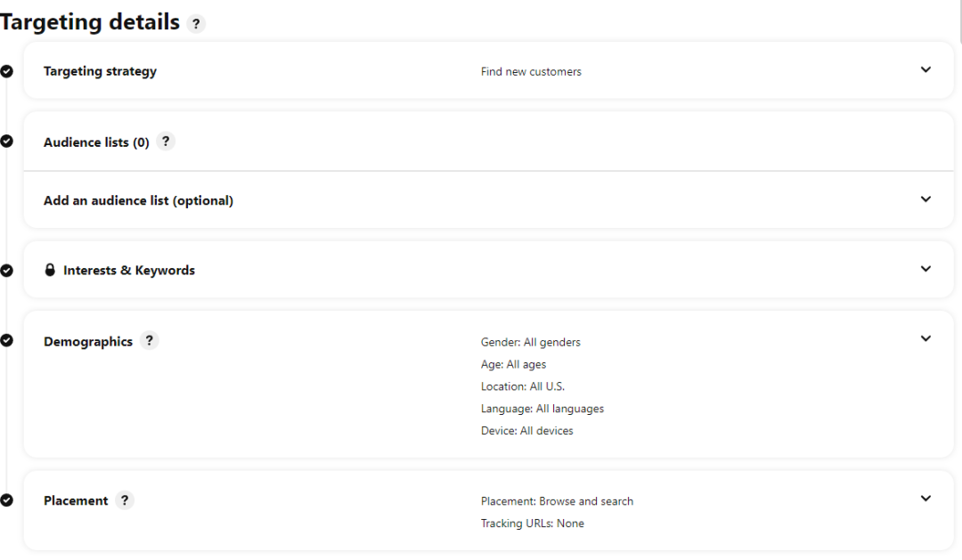Expand the Placement section chevron

[x=925, y=499]
